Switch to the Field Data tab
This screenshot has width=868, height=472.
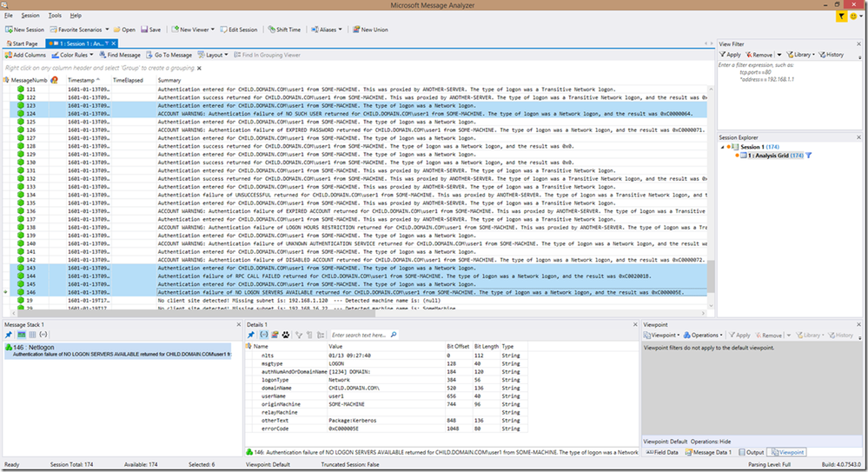(x=663, y=452)
